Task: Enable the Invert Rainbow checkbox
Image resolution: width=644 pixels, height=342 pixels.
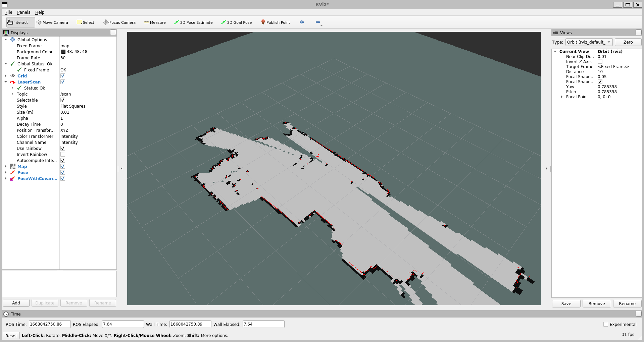Action: click(x=63, y=154)
